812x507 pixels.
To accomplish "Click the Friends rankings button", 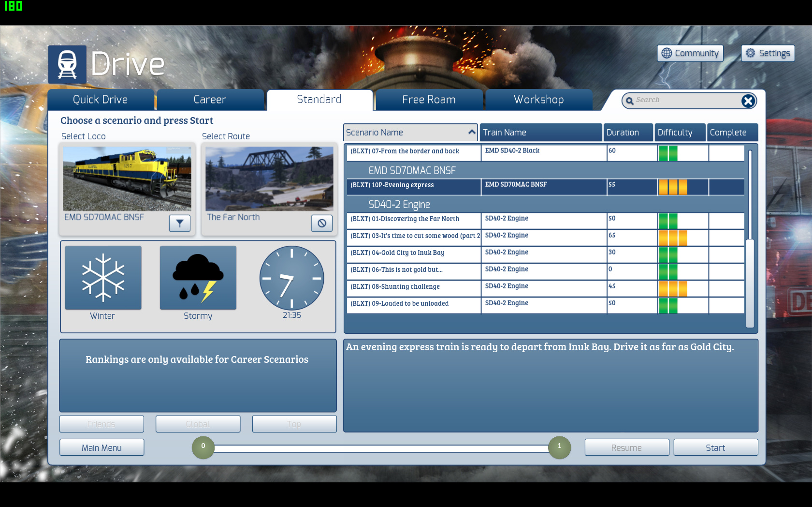I will (101, 424).
